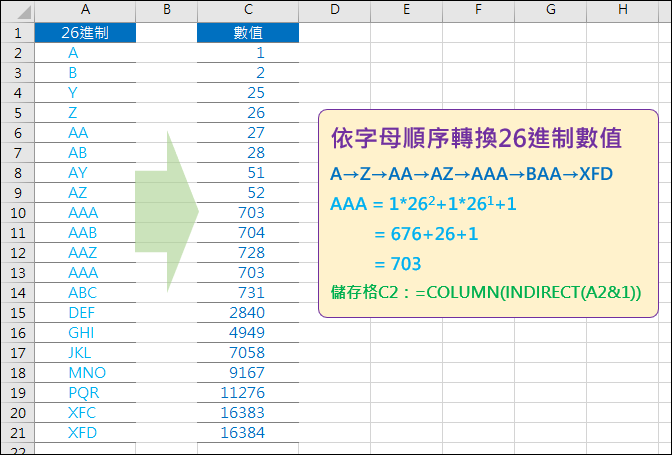Select the cell containing 'JKL'

(x=85, y=353)
